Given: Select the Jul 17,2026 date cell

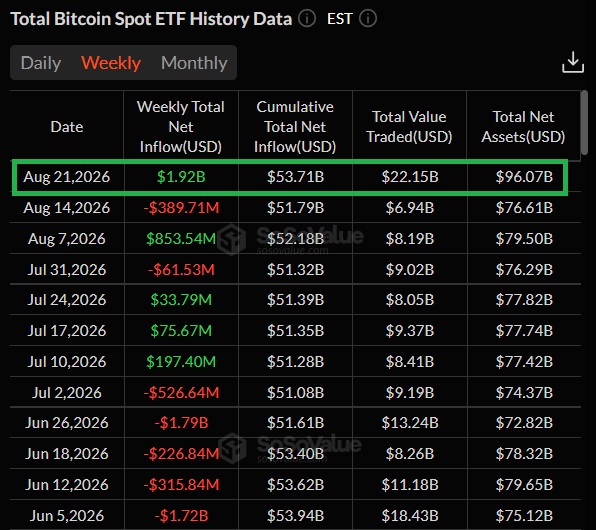Looking at the screenshot, I should pos(67,330).
